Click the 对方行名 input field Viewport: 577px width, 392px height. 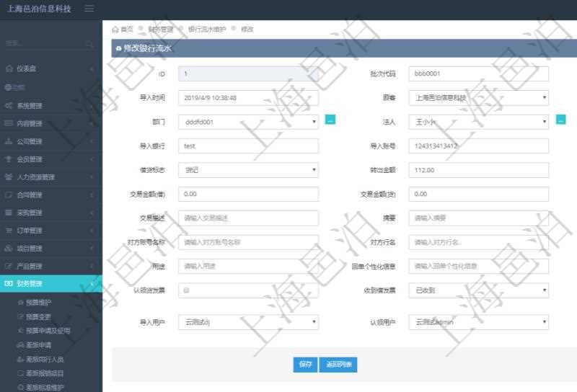pyautogui.click(x=478, y=242)
